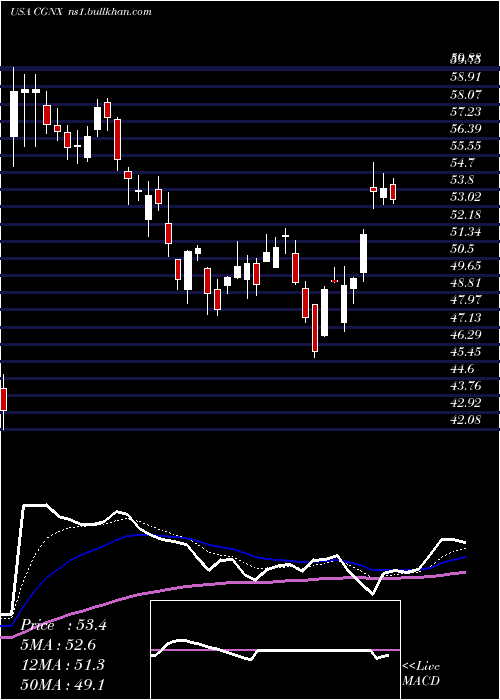
Task: Click the 42.08 price axis label
Action: [466, 420]
